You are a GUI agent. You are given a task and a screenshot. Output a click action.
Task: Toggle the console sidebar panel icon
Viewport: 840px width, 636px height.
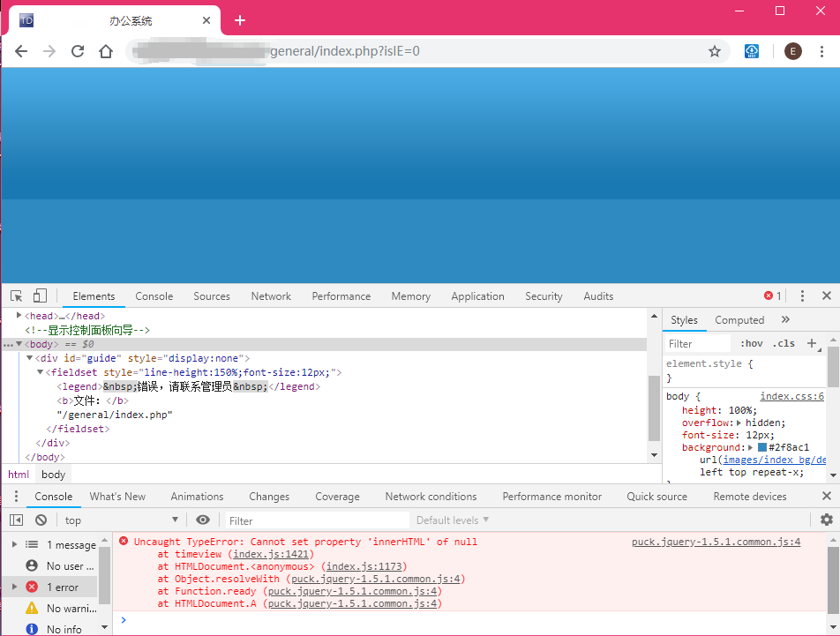click(17, 520)
